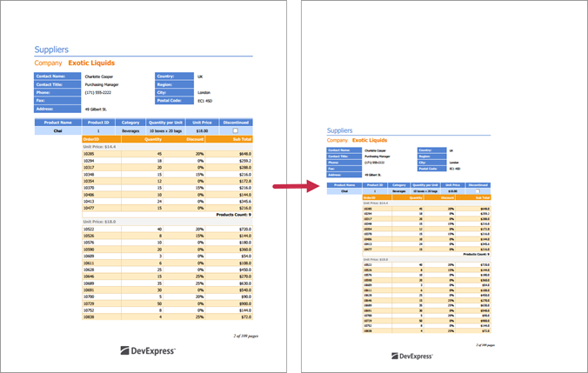The height and width of the screenshot is (373, 588).
Task: Click Category column header on left page
Action: (x=130, y=123)
